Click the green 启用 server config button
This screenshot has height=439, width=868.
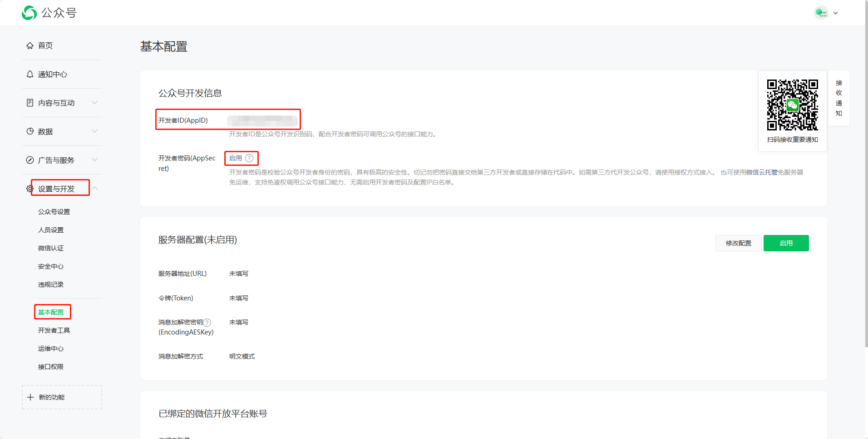786,243
